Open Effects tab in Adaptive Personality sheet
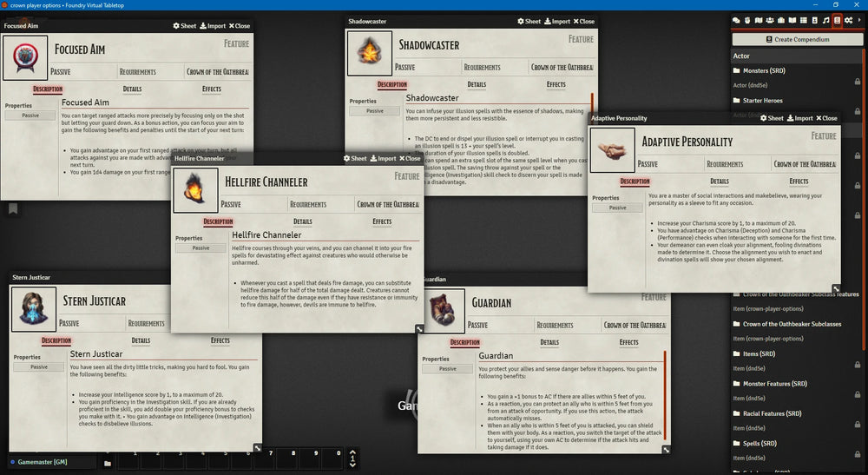 799,181
